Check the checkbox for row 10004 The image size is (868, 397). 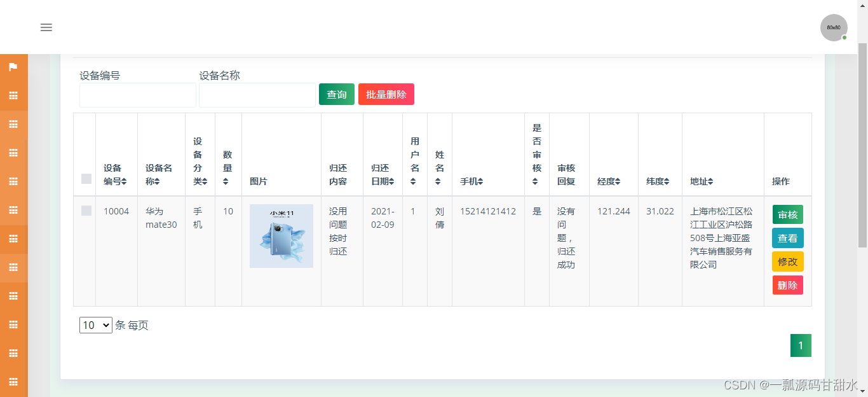pyautogui.click(x=86, y=211)
